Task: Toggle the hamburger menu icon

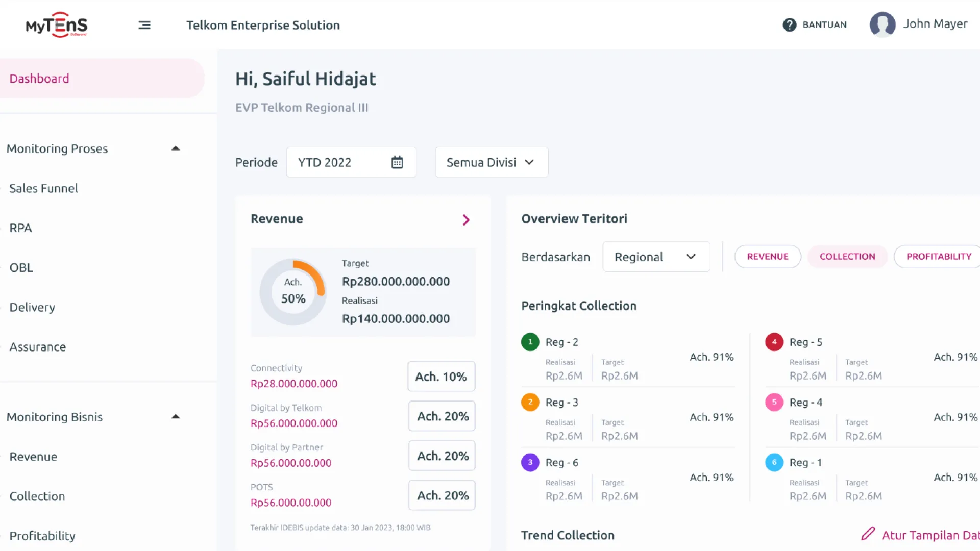Action: [x=144, y=25]
